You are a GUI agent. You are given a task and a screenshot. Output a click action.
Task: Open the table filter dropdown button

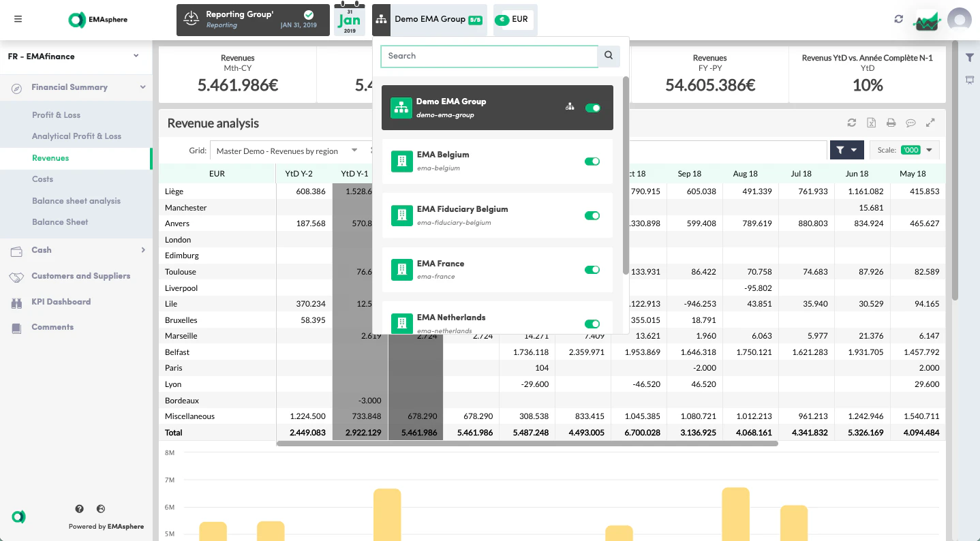pos(846,150)
